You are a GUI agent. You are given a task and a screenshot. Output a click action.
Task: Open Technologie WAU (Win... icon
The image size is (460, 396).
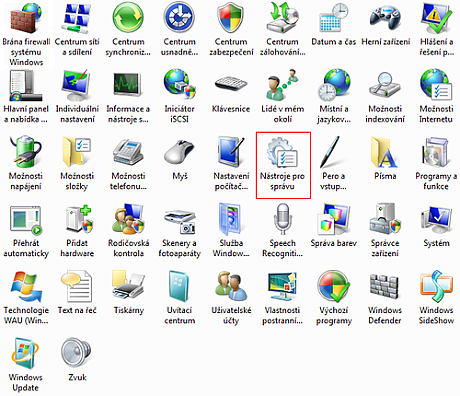coord(26,287)
